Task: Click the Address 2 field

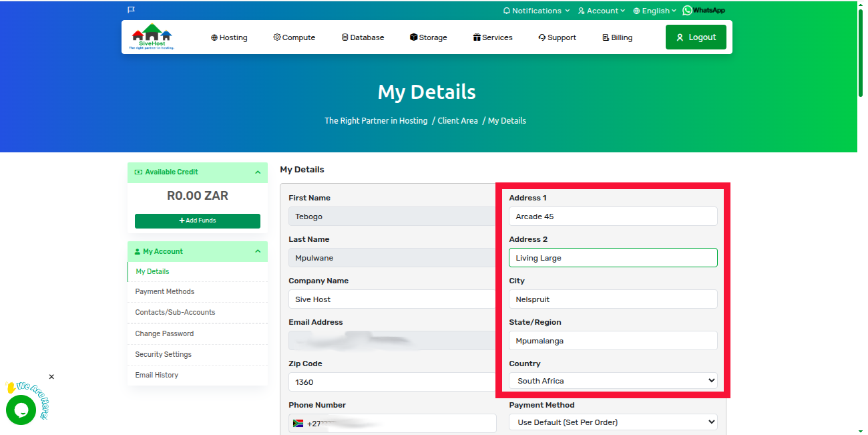Action: tap(613, 258)
